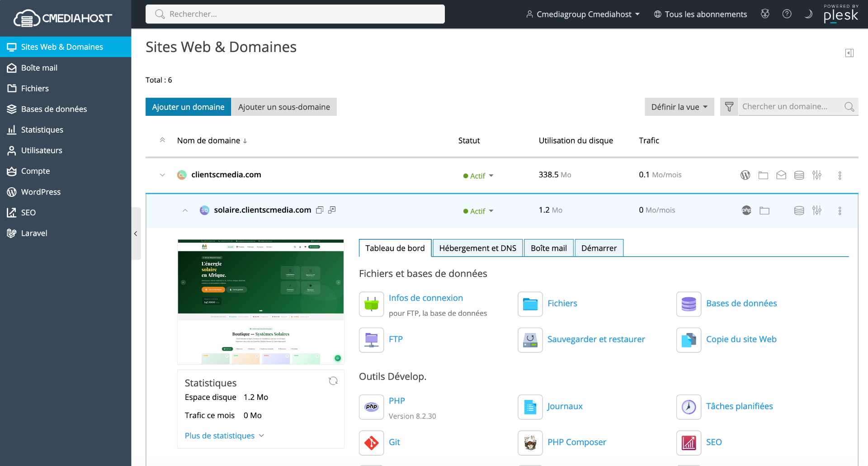Switch to Démarrer tab
The image size is (868, 466).
click(599, 248)
